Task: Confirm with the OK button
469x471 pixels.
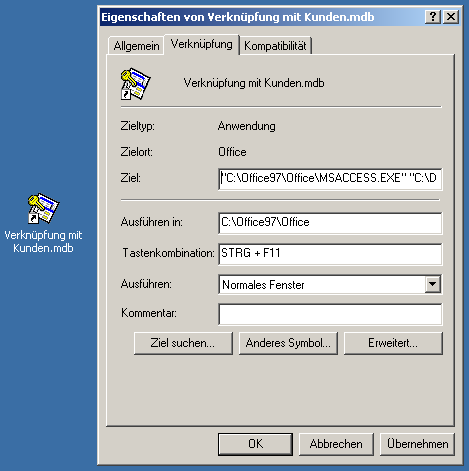Action: click(x=255, y=444)
